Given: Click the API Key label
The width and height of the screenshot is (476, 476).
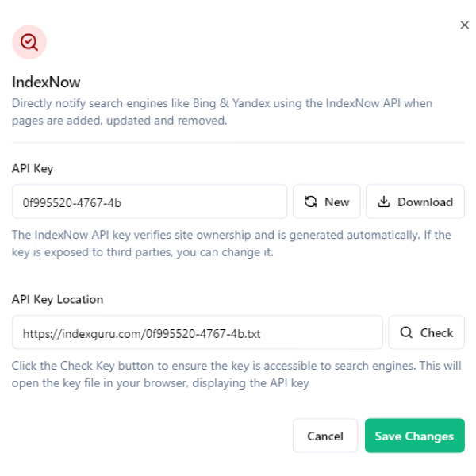Looking at the screenshot, I should click(33, 168).
